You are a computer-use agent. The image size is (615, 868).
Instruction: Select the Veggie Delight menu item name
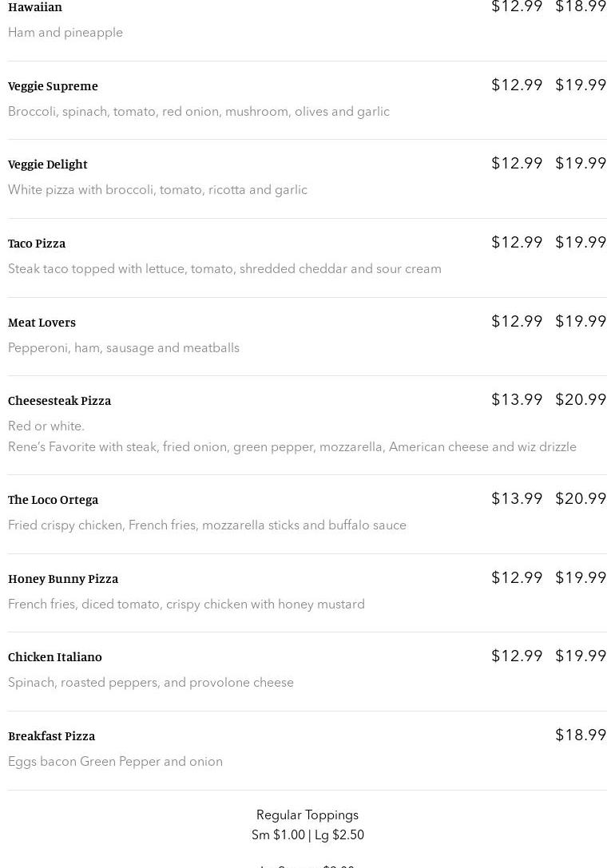(48, 164)
